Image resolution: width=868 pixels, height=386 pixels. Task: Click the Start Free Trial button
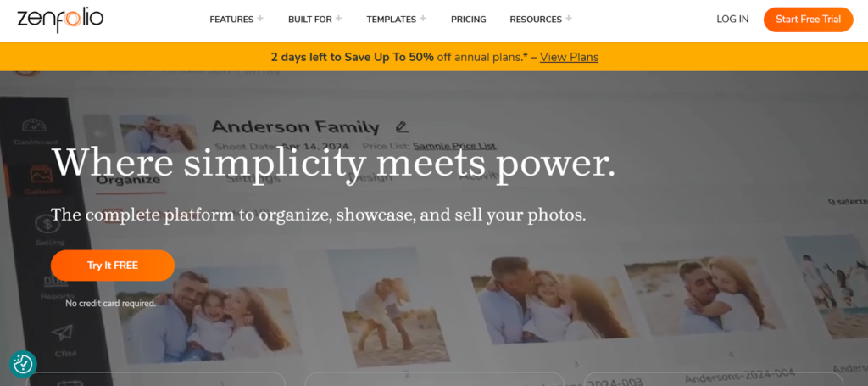click(x=808, y=20)
